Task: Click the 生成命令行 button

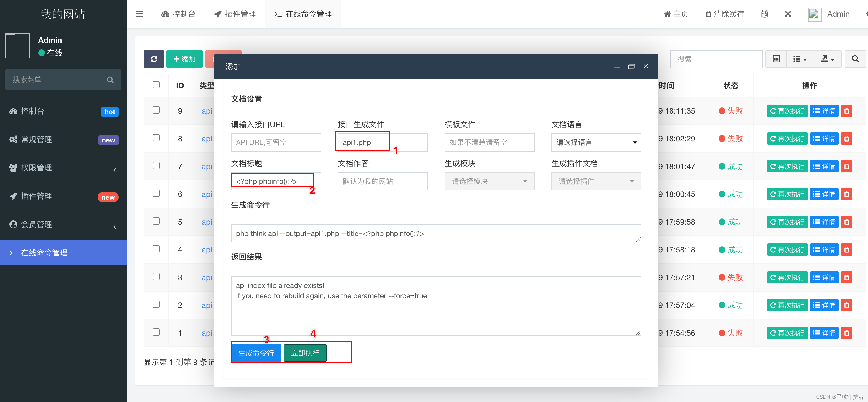Action: [256, 353]
